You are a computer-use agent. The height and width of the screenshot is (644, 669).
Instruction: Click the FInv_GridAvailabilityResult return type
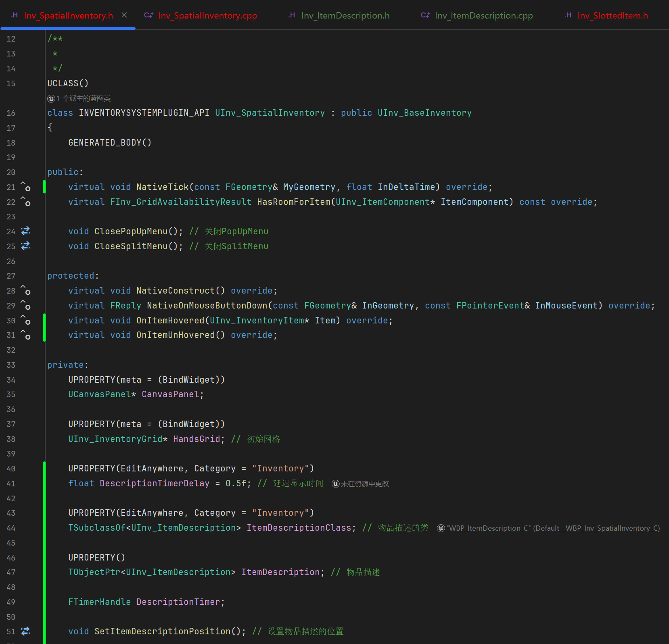point(181,202)
